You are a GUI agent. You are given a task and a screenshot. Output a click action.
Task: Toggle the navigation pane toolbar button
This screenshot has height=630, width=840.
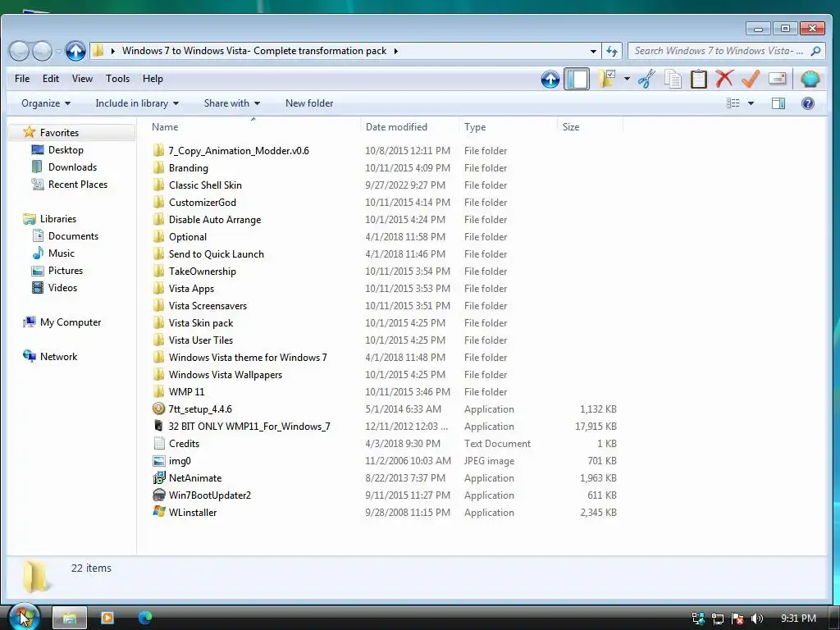tap(577, 80)
